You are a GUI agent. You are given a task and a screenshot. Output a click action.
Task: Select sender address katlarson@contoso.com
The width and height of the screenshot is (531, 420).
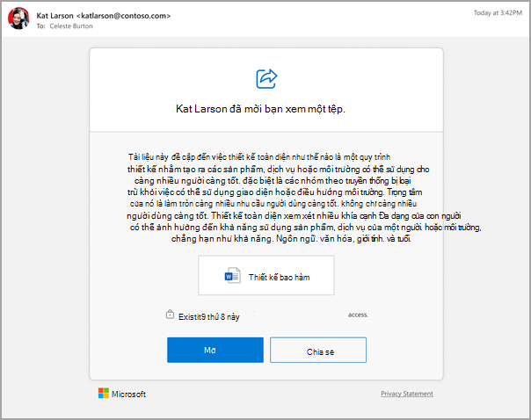(x=124, y=16)
